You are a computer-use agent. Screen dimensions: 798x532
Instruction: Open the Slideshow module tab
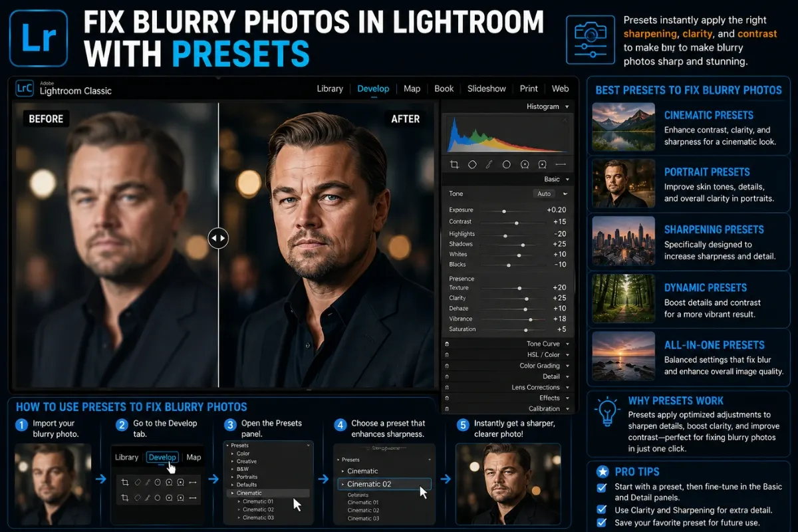tap(487, 88)
